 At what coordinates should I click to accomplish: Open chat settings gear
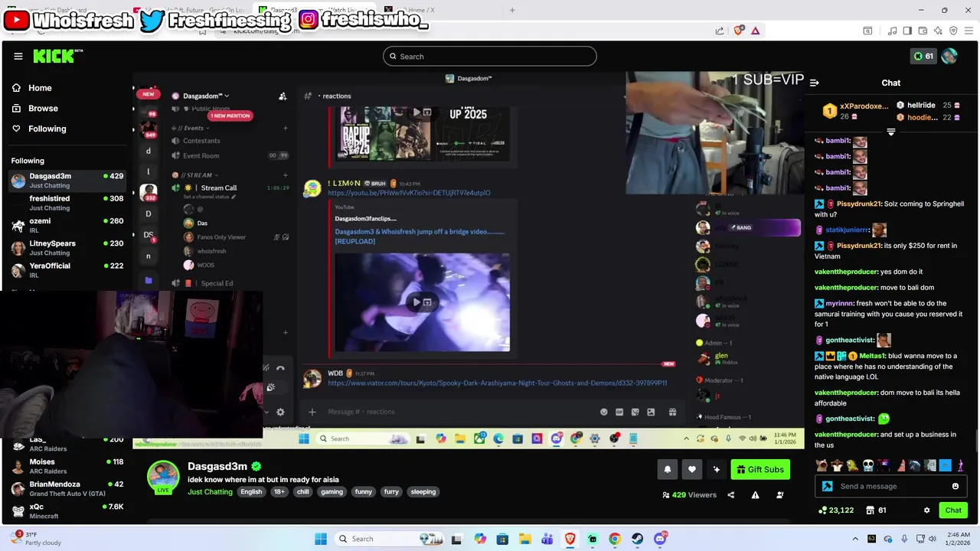[926, 510]
